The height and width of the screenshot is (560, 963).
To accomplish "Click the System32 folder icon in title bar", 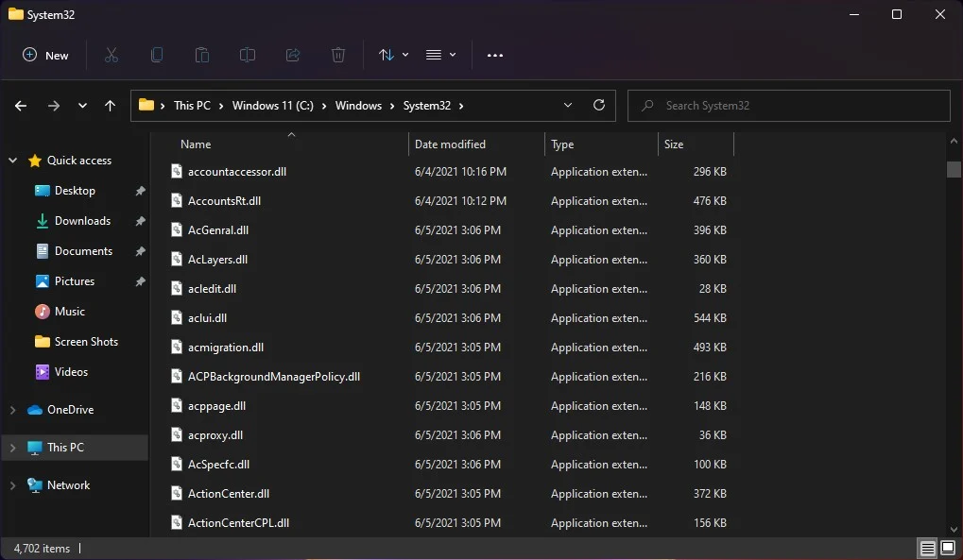I will 16,14.
